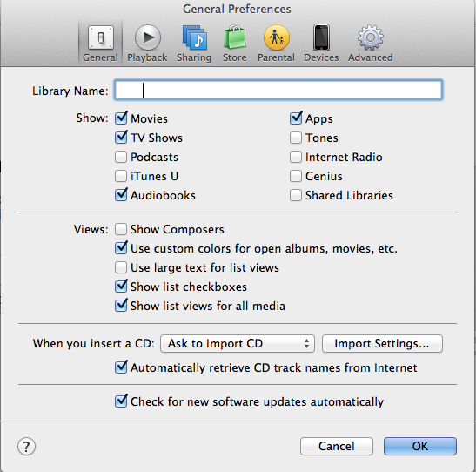Toggle Show list checkboxes option
The width and height of the screenshot is (476, 472).
pyautogui.click(x=121, y=287)
